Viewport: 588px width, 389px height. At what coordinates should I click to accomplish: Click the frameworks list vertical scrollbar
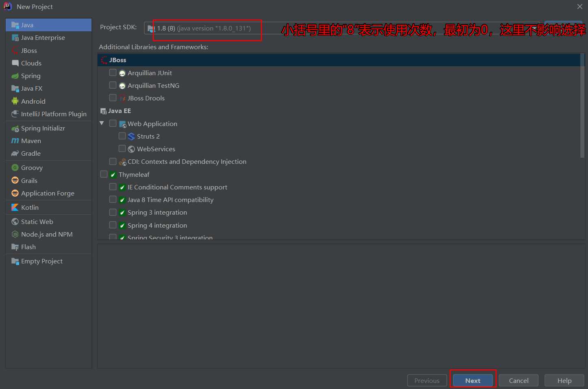582,106
